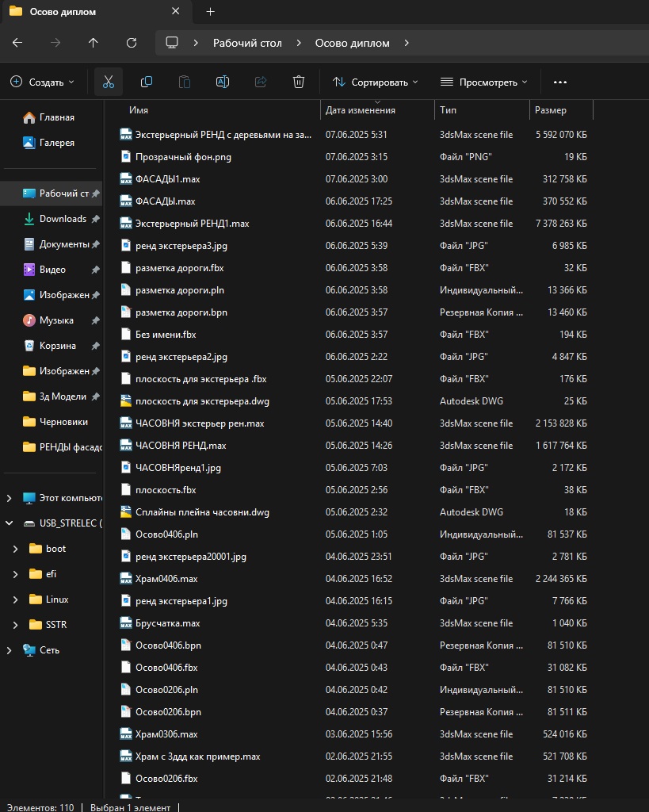Collapse the USB_STRELEC drive node
The width and height of the screenshot is (649, 812).
[9, 523]
